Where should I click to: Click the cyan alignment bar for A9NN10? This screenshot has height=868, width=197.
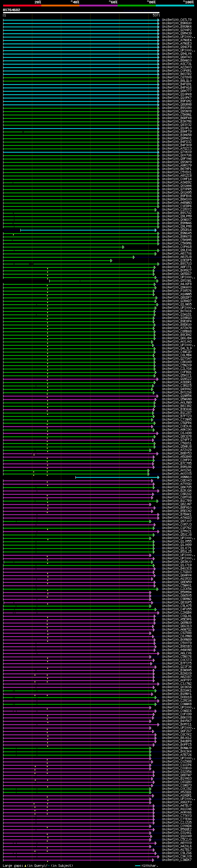117,477
